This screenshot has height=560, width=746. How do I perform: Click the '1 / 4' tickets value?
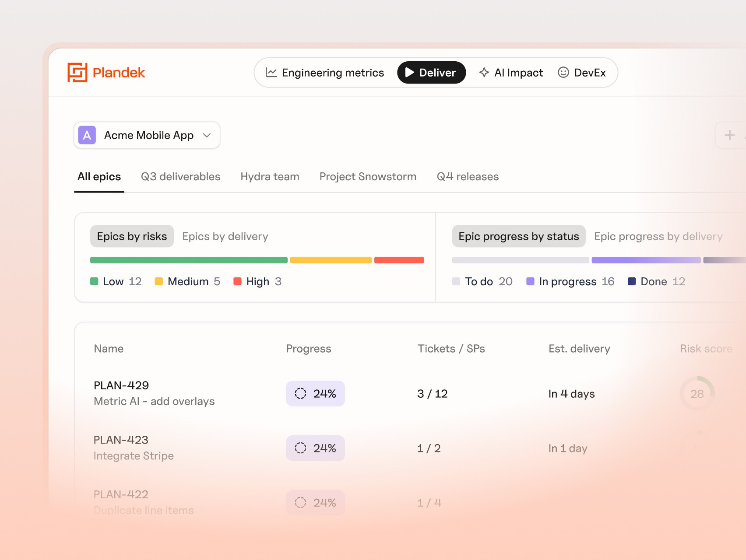tap(429, 503)
